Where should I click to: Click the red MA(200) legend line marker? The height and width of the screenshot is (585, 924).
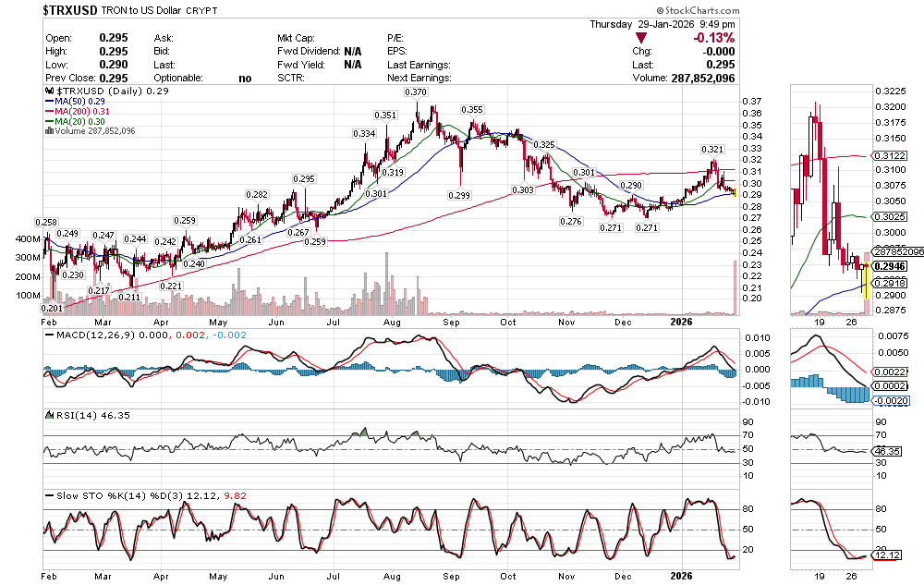pyautogui.click(x=49, y=112)
